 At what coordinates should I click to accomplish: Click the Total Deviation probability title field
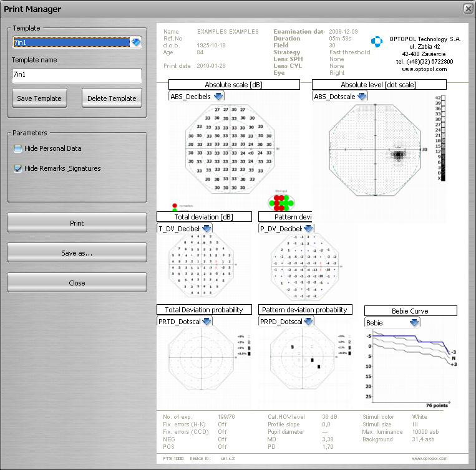click(x=204, y=310)
